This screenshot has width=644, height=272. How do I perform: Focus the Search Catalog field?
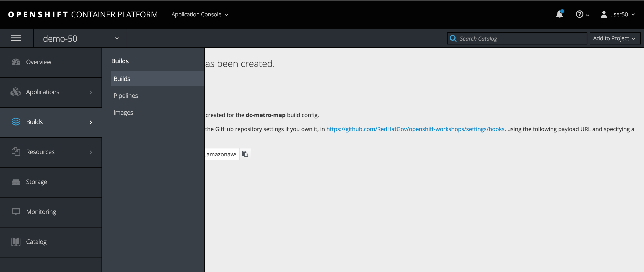pos(517,38)
